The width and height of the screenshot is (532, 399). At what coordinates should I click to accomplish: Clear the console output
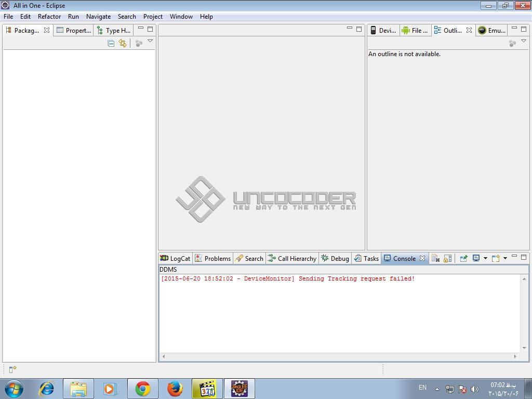click(x=436, y=259)
